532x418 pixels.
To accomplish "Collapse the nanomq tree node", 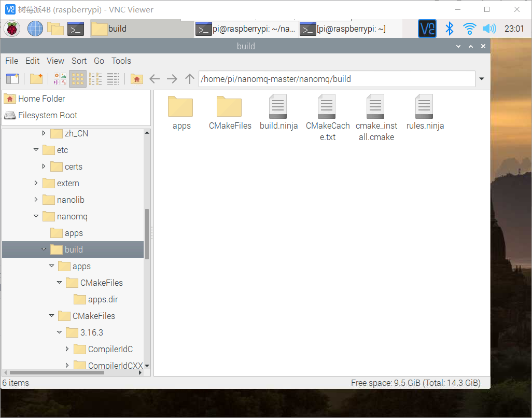I will pos(36,216).
